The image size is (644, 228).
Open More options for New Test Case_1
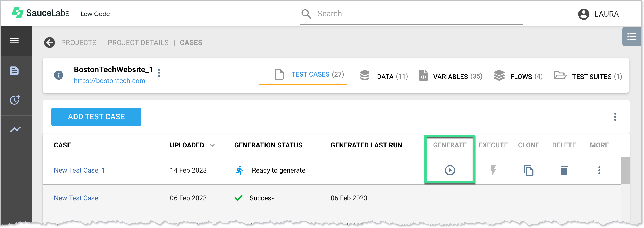click(x=600, y=170)
